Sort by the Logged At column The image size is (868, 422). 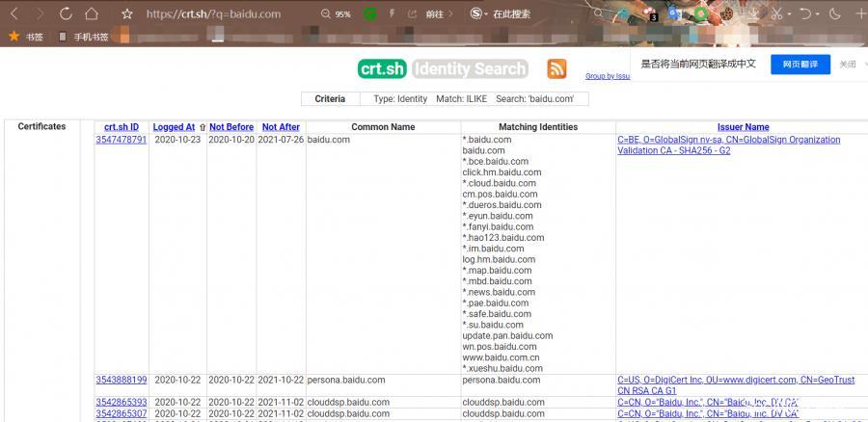pos(174,127)
